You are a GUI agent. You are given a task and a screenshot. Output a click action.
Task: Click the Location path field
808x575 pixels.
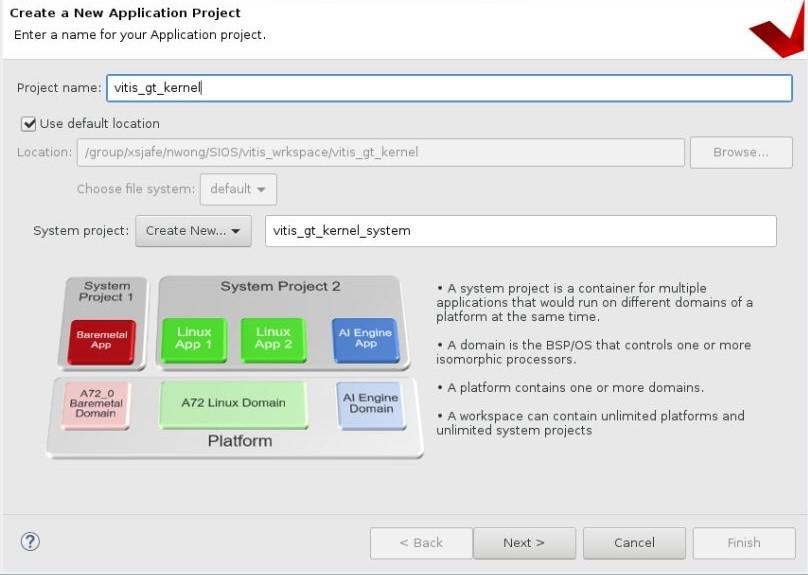(x=381, y=153)
